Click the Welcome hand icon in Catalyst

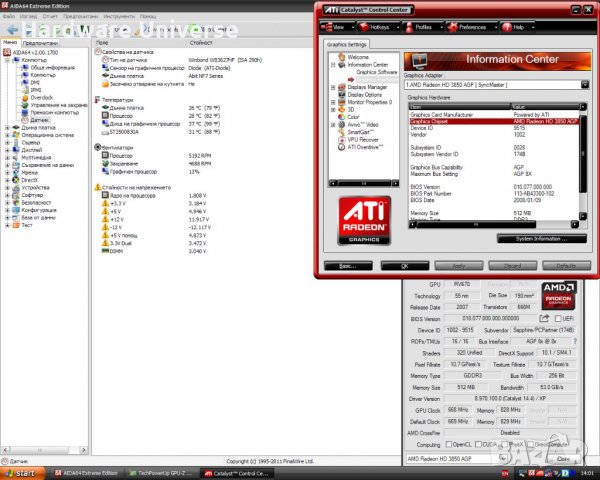(x=342, y=57)
